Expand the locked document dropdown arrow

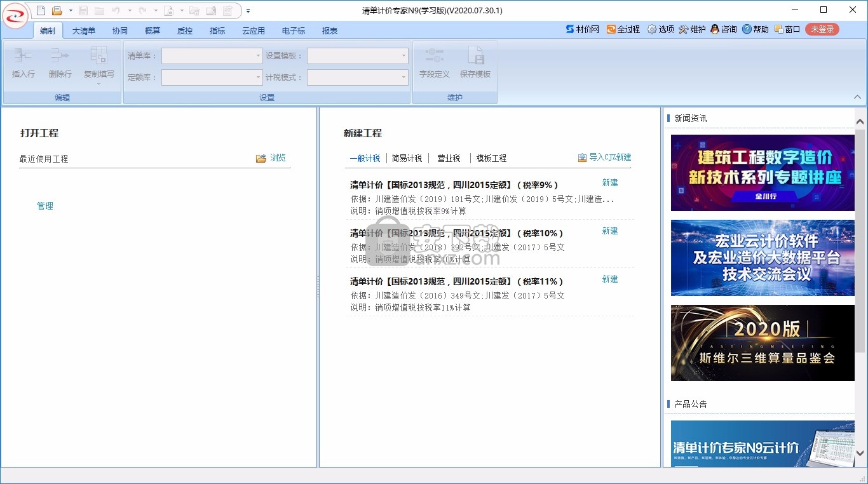(x=182, y=11)
